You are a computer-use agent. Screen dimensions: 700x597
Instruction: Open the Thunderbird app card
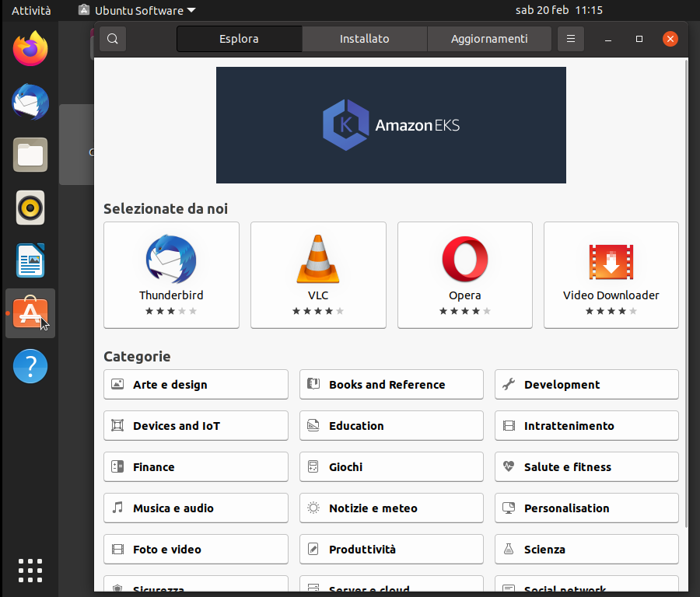tap(171, 275)
